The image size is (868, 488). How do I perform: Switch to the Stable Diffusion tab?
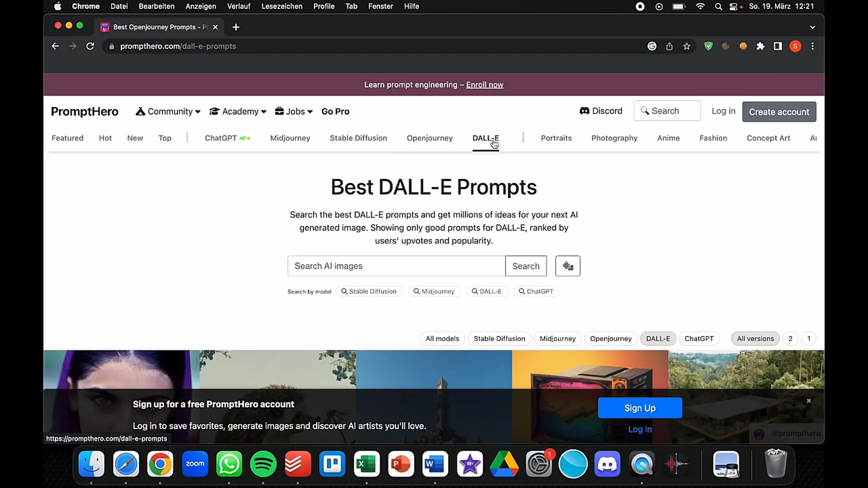(359, 138)
